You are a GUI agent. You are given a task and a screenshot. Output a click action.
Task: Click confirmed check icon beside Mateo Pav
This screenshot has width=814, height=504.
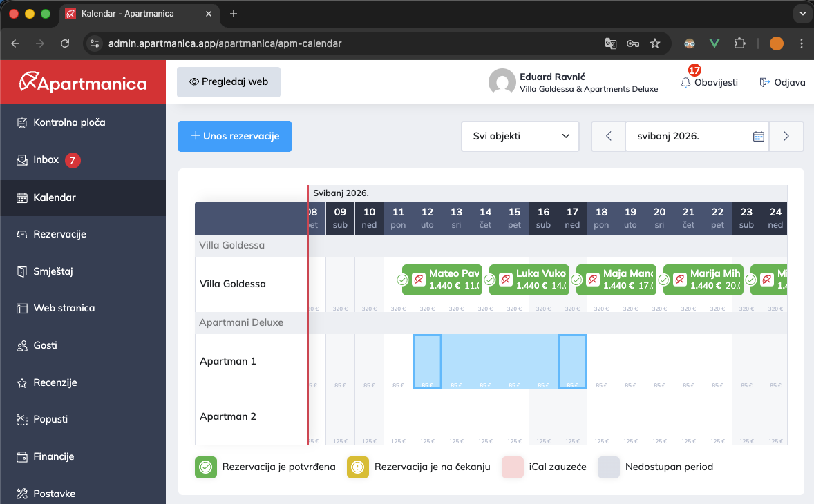tap(402, 280)
